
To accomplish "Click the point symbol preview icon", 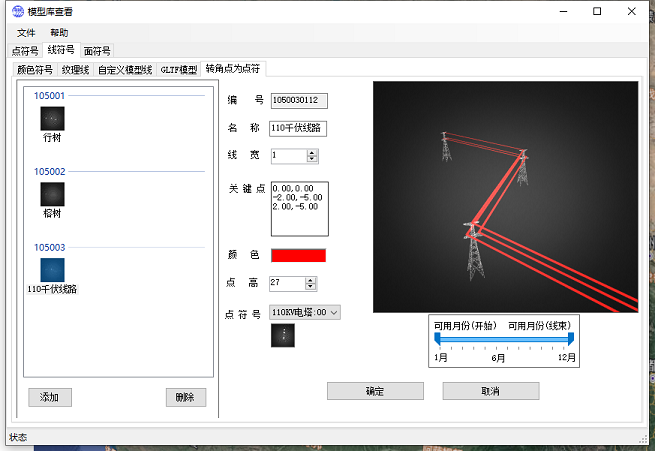I will pos(283,335).
